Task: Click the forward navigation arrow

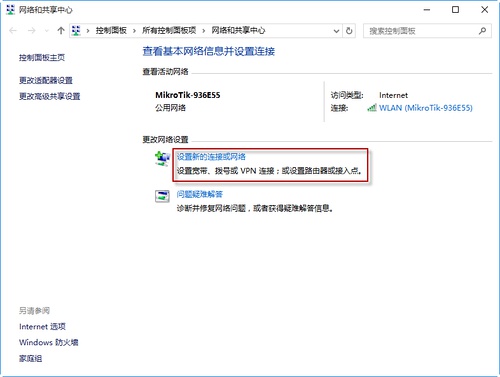Action: click(32, 31)
